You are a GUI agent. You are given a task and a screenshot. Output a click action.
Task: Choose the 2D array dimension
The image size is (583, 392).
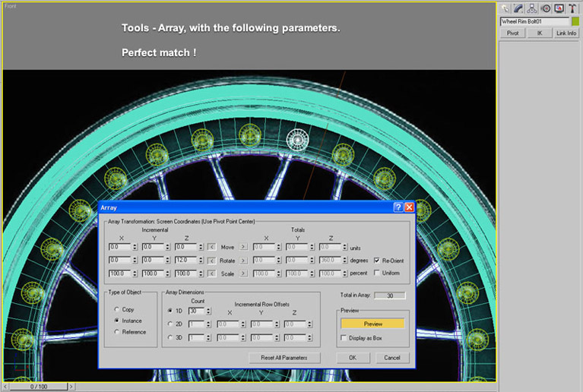click(x=170, y=324)
